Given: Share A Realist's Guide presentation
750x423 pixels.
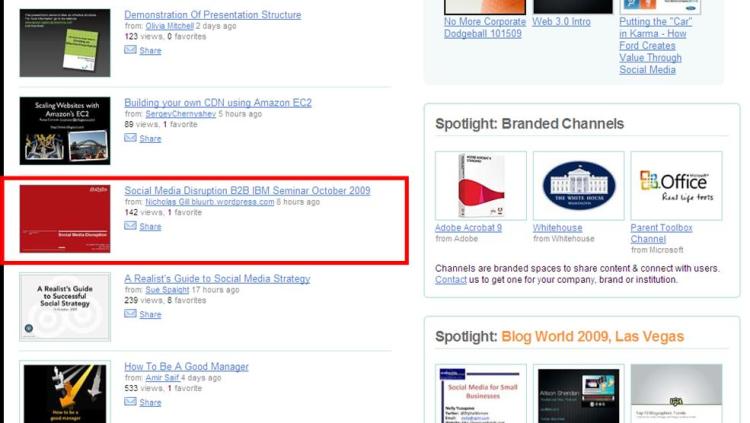Looking at the screenshot, I should coord(150,315).
